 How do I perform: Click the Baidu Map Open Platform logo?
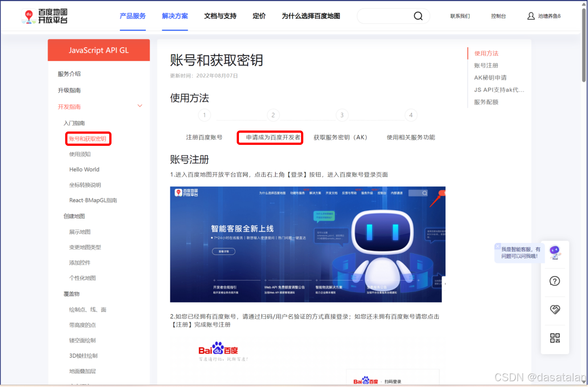click(x=45, y=16)
